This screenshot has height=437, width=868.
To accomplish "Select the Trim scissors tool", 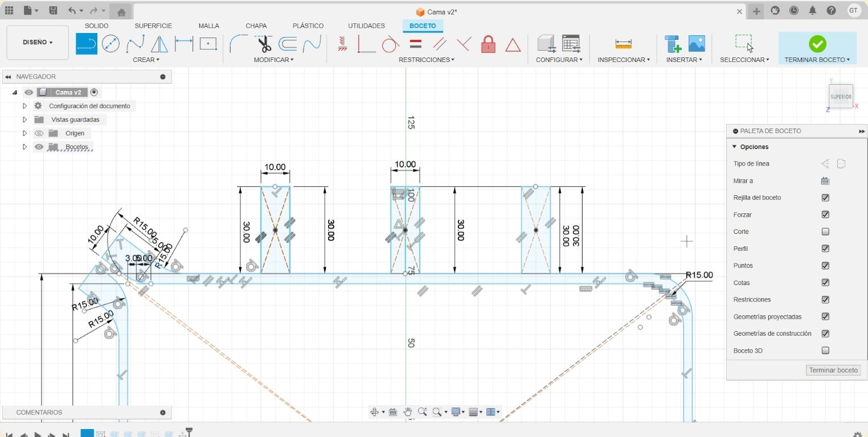I will 264,44.
